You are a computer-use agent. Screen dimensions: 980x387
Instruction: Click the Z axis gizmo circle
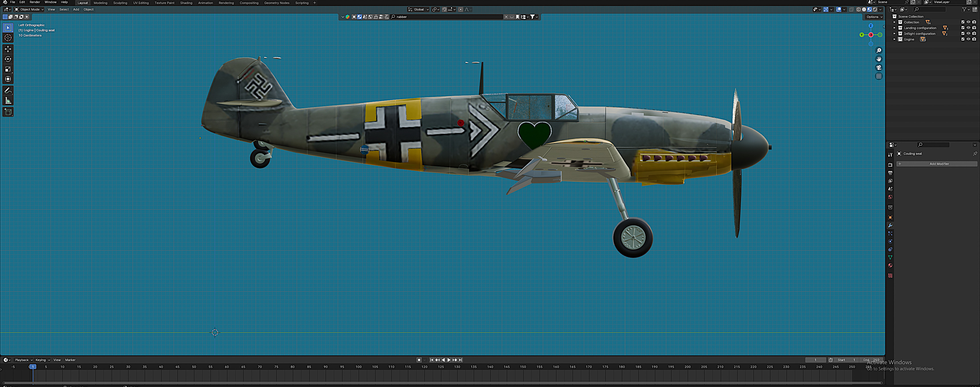871,25
